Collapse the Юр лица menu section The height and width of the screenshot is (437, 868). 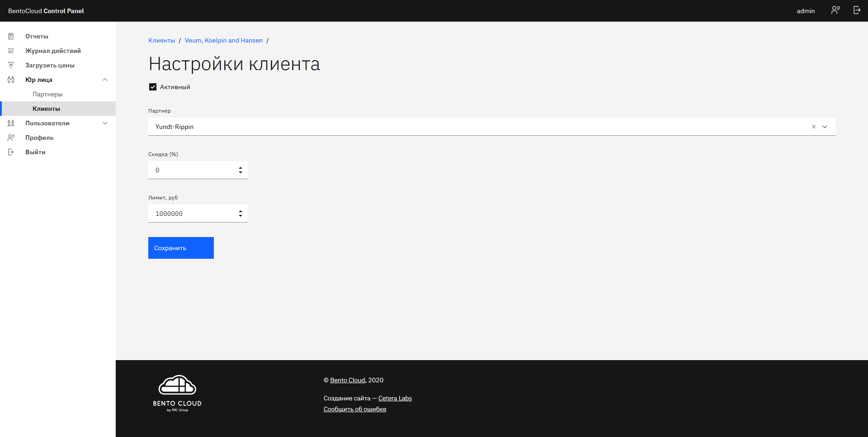point(105,80)
